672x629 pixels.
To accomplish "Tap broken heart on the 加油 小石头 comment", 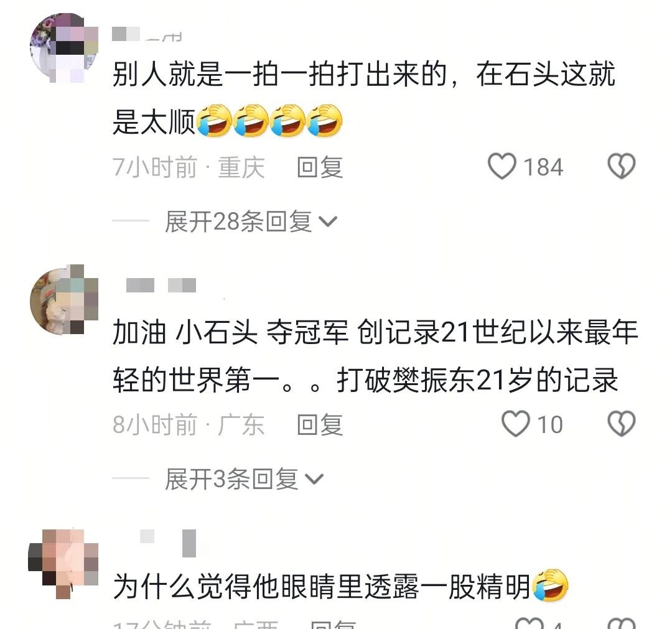I will pos(622,424).
